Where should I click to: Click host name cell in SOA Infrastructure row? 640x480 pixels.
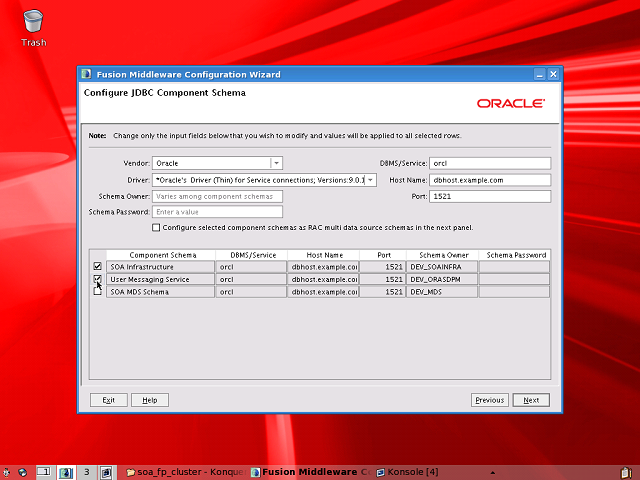[x=323, y=267]
